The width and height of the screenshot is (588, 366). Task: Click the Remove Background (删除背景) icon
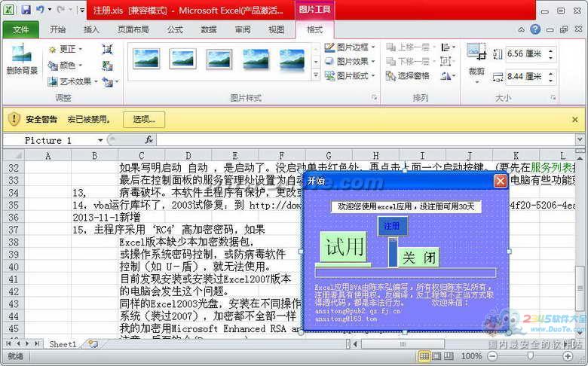(x=22, y=59)
